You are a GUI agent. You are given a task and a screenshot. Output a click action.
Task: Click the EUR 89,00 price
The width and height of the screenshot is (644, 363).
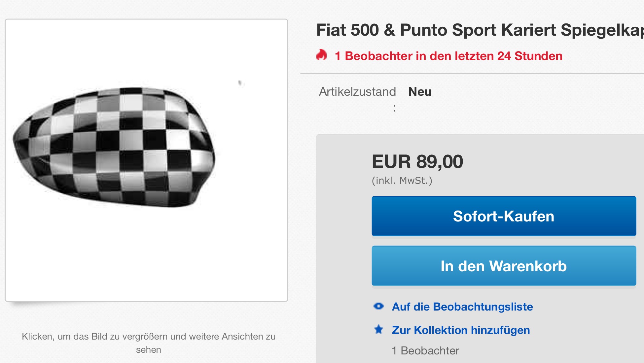(x=417, y=162)
